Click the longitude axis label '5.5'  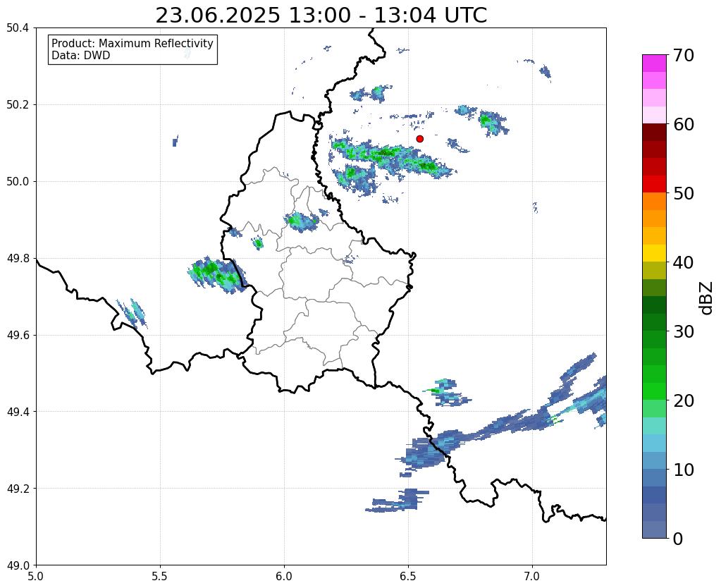click(160, 577)
